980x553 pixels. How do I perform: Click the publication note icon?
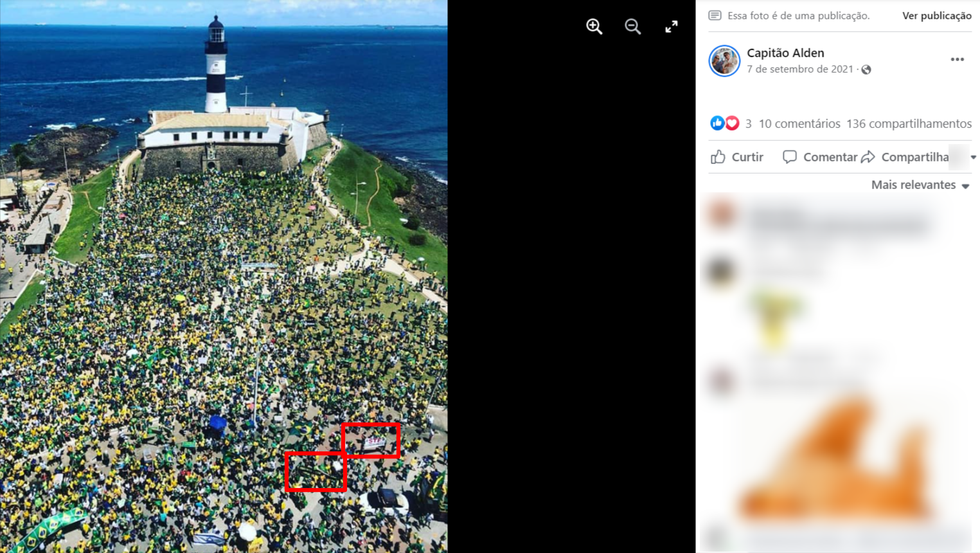tap(715, 15)
